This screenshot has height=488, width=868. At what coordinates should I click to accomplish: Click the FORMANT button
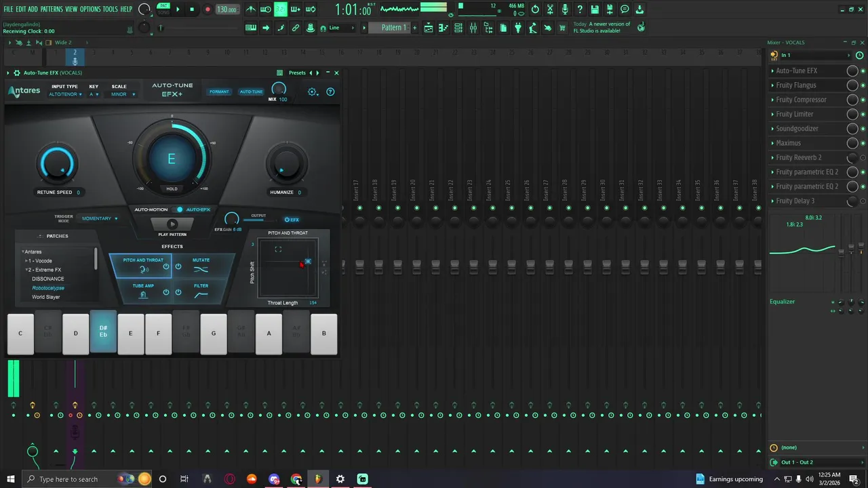coord(219,91)
